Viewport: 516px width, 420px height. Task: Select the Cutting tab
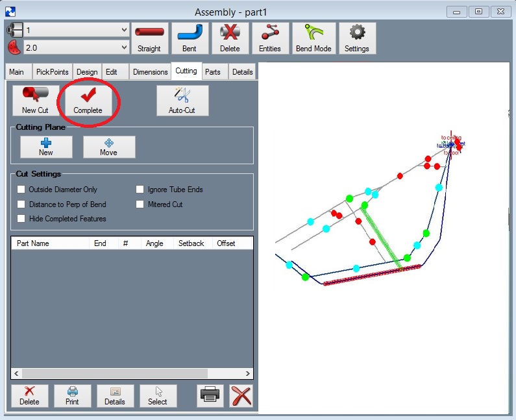(186, 71)
